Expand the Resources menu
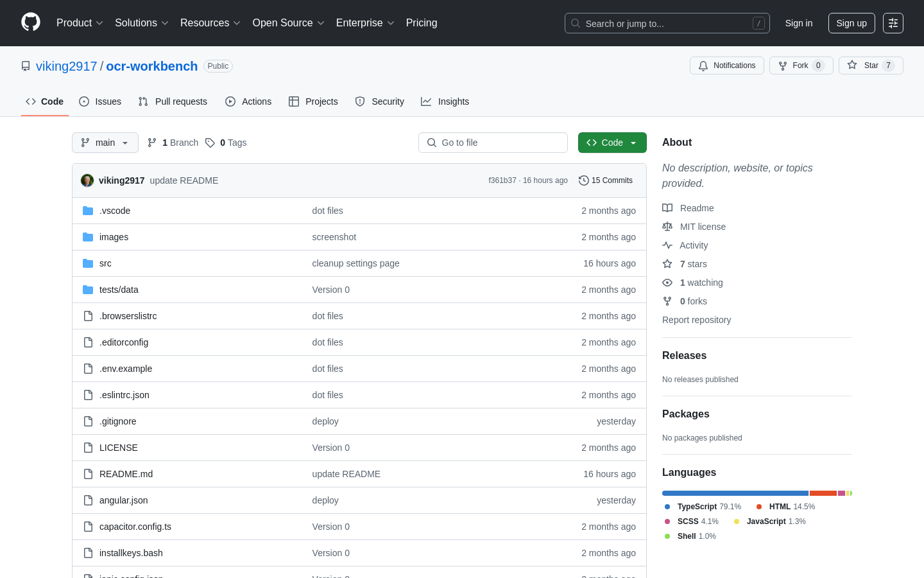The image size is (924, 578). tap(210, 23)
